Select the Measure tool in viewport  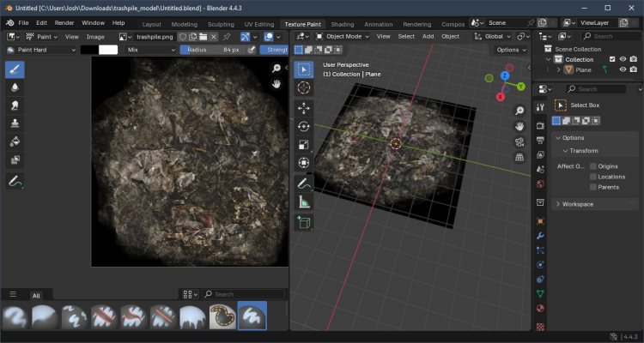304,202
